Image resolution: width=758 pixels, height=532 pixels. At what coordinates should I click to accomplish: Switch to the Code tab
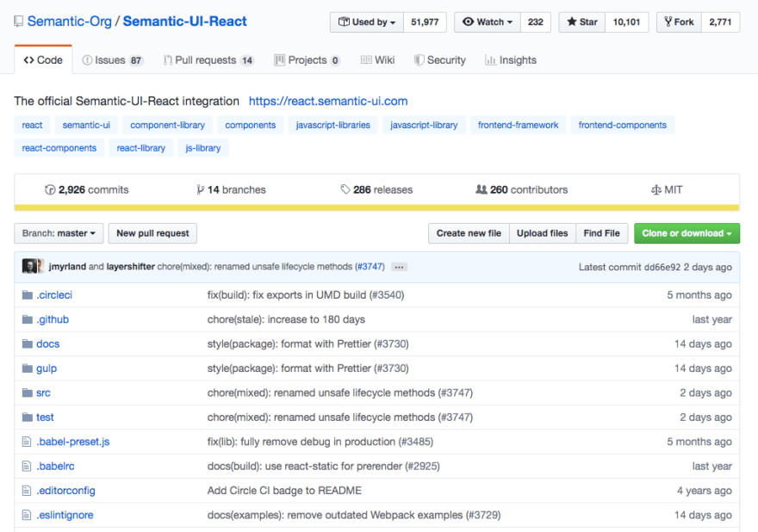tap(43, 60)
